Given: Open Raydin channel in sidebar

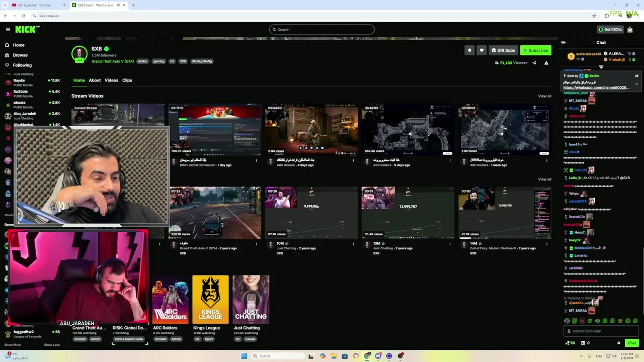Looking at the screenshot, I should tap(32, 82).
